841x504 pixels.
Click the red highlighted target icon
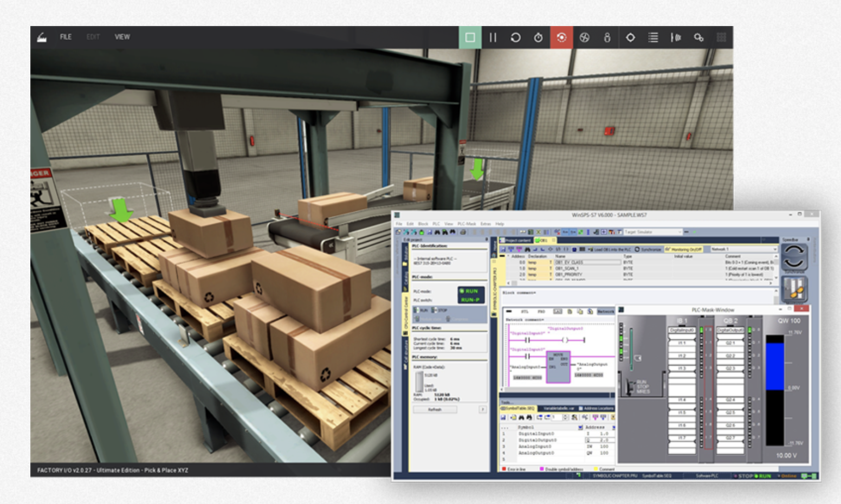pos(561,37)
